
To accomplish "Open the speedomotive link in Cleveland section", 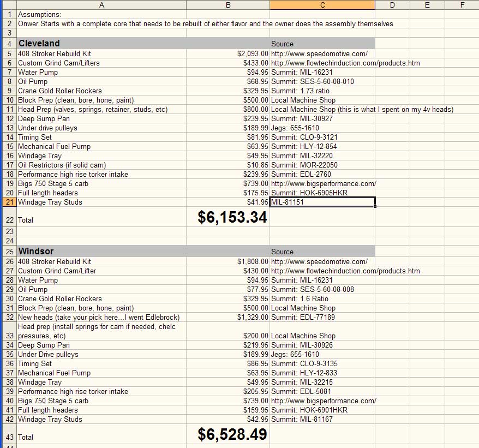I will [x=319, y=53].
